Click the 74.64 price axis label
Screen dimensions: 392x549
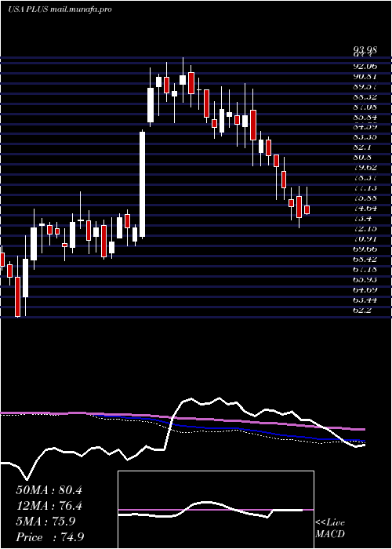pyautogui.click(x=365, y=208)
